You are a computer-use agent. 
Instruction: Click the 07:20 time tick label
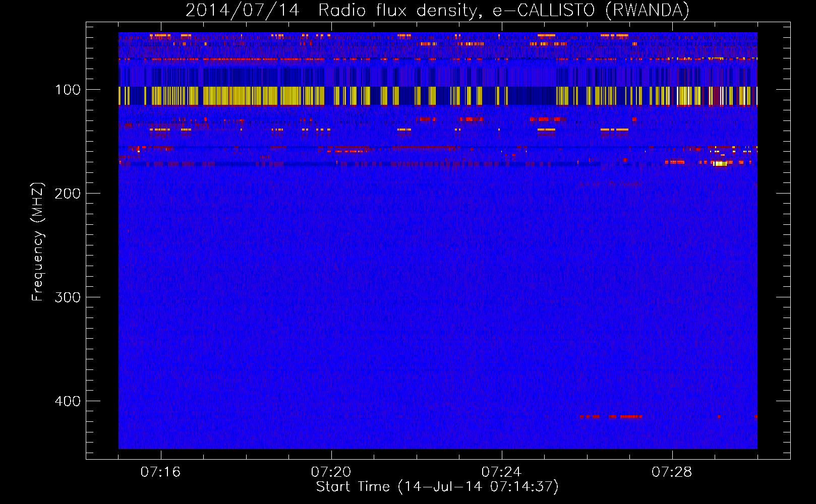tap(331, 472)
